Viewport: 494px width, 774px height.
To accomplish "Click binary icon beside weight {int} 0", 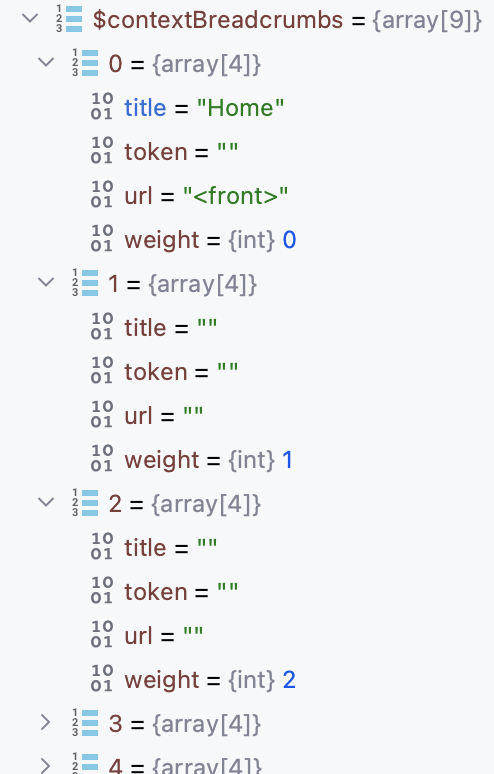I will click(102, 239).
